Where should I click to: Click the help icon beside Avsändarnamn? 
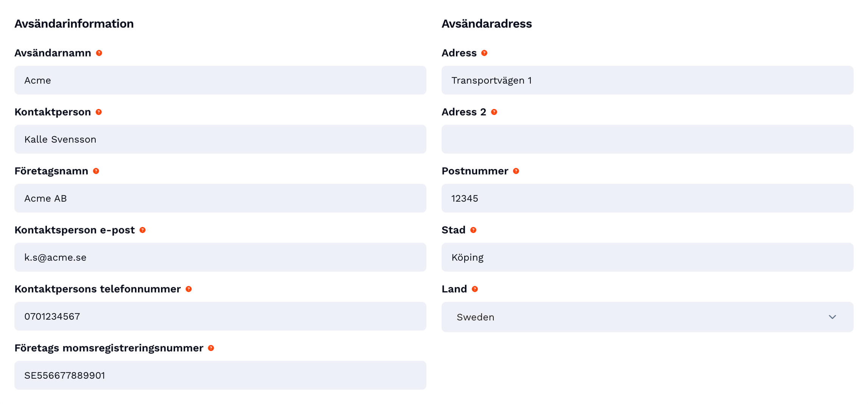pos(99,53)
